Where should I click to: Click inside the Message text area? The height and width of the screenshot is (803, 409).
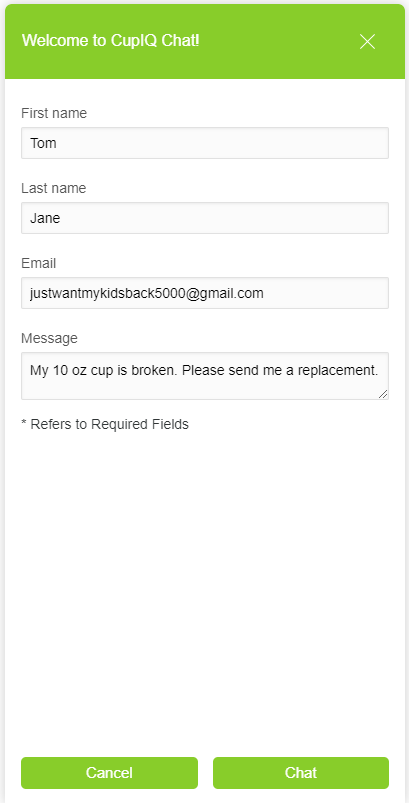205,376
